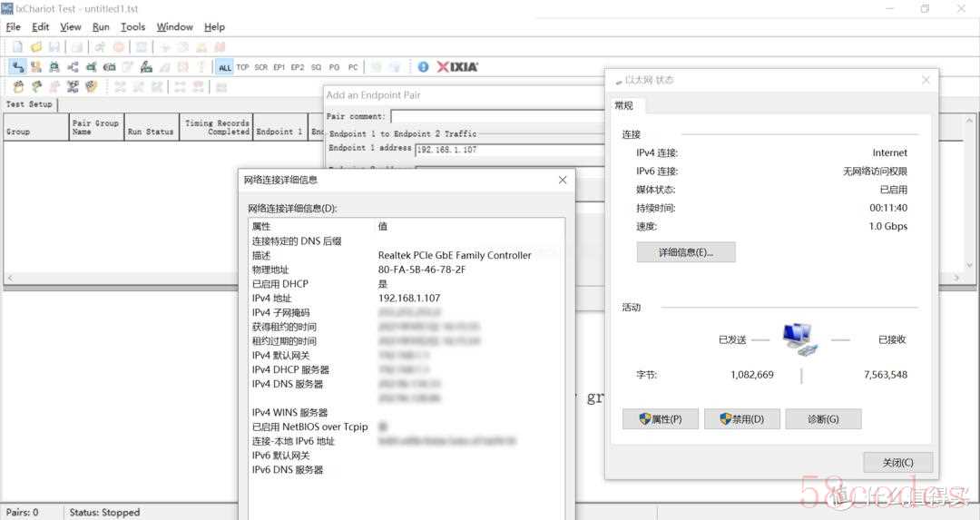
Task: Switch to the Test Setup tab
Action: click(29, 104)
